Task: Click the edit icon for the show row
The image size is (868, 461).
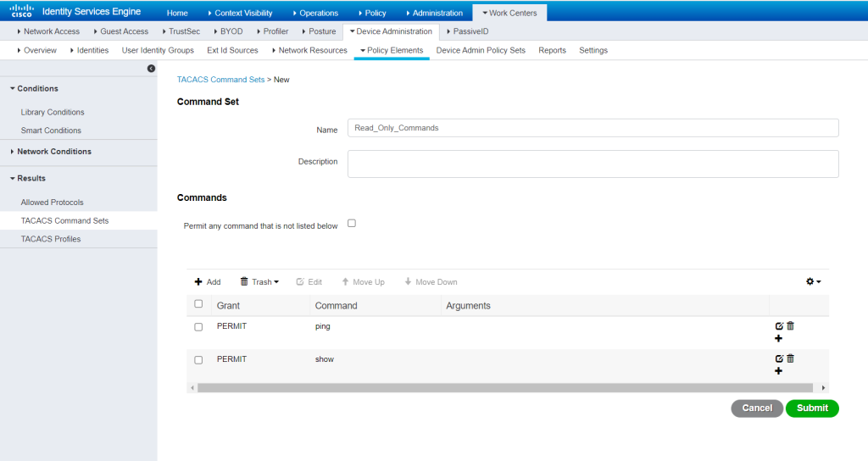Action: point(780,358)
